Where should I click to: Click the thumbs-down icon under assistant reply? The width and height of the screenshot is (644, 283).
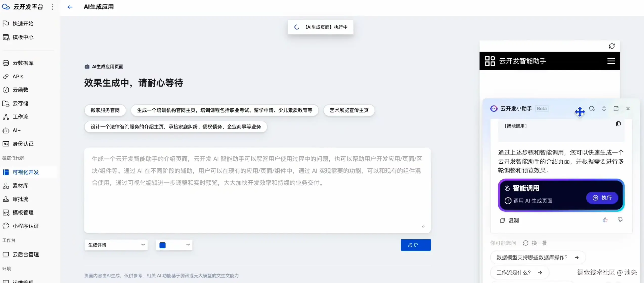coord(620,220)
